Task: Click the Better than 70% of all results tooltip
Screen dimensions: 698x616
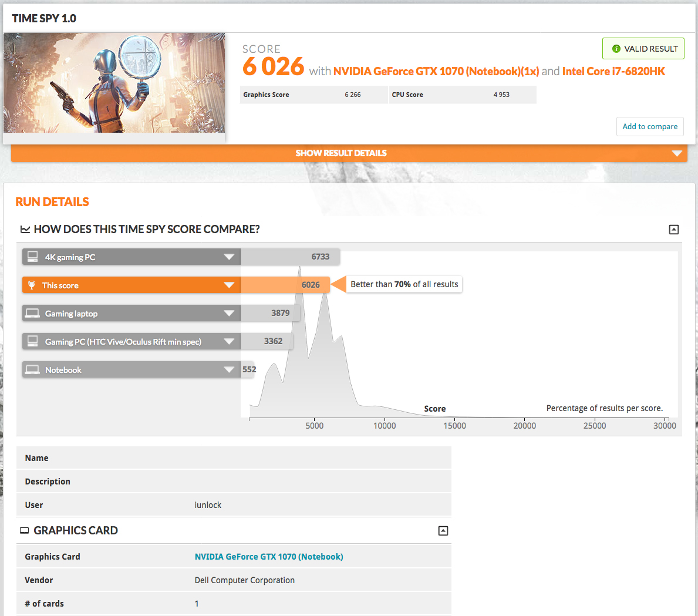Action: coord(404,284)
